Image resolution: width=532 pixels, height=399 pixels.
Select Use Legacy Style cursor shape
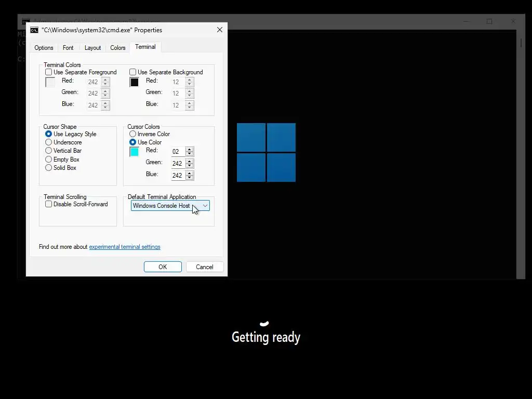pyautogui.click(x=48, y=134)
